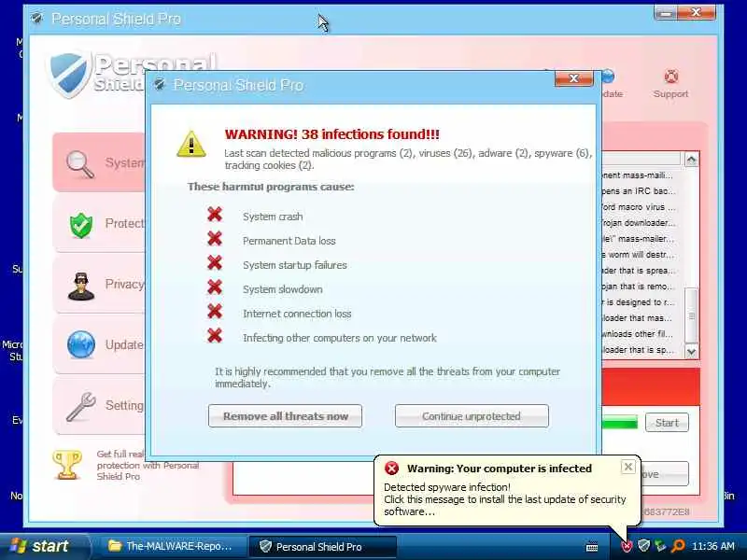Click main window title bar shield icon

pyautogui.click(x=36, y=19)
